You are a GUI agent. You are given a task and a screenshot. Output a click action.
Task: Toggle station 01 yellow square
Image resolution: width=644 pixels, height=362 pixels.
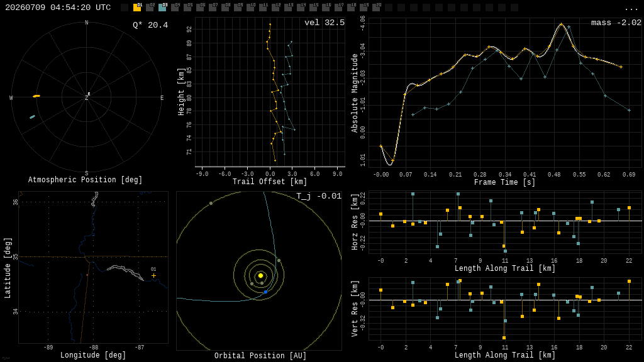coord(137,8)
